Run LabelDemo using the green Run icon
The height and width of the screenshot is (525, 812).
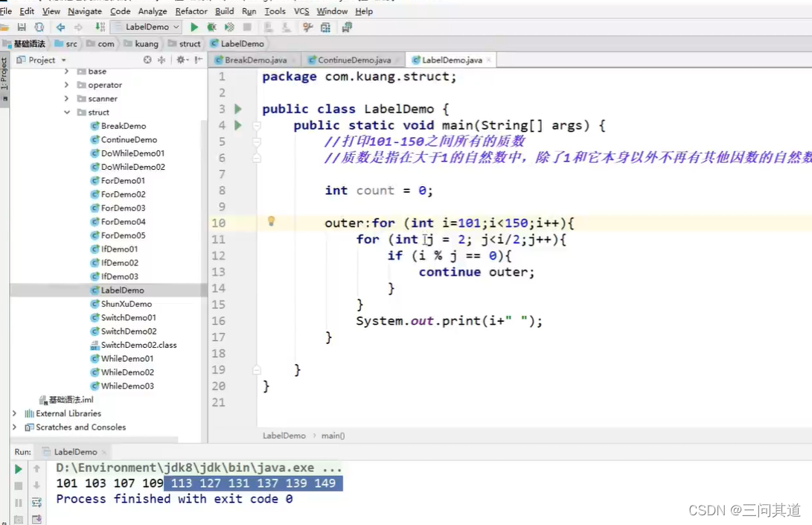tap(193, 26)
